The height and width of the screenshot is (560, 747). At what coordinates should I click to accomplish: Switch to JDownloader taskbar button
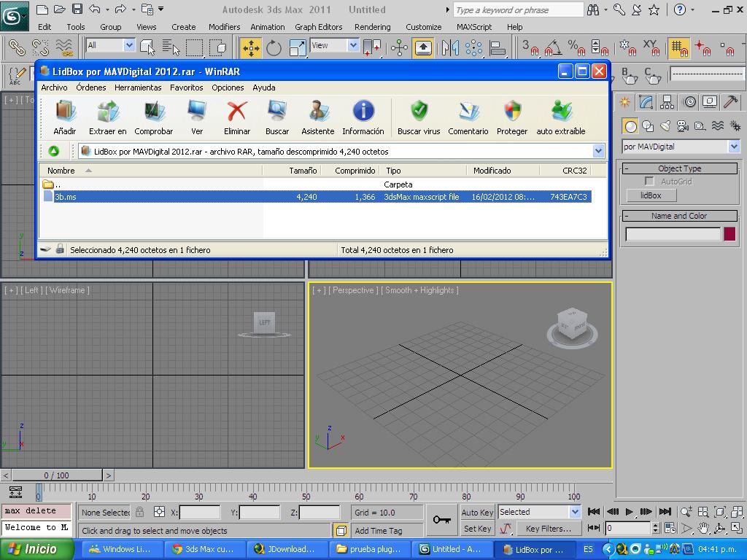tap(287, 549)
